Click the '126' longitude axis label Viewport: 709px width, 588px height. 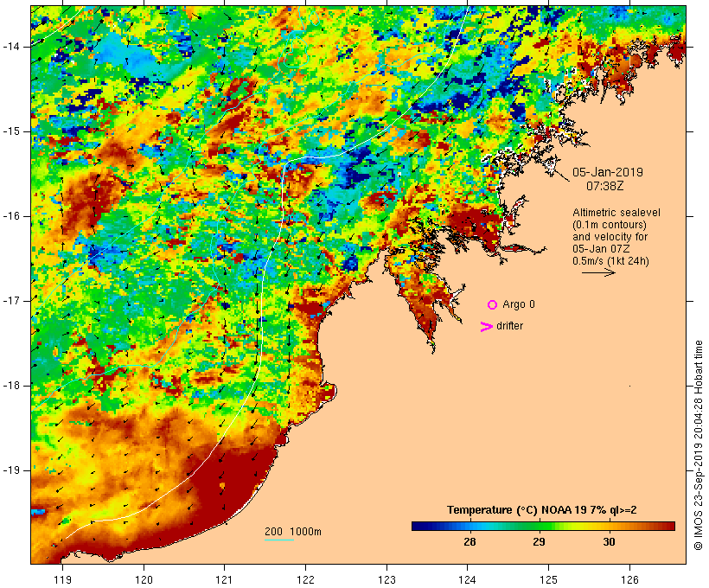(x=629, y=579)
